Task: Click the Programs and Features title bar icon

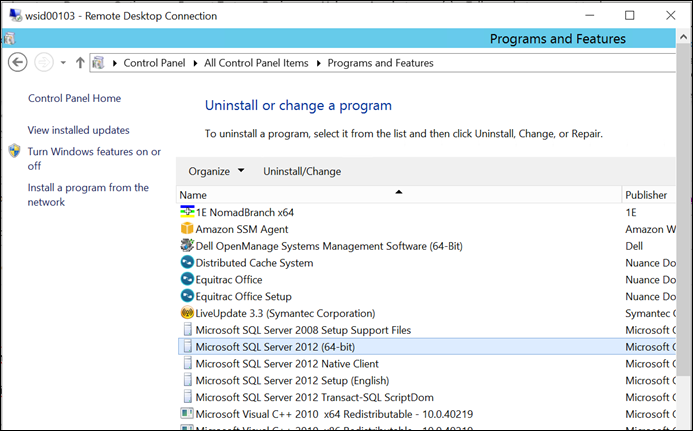Action: [x=10, y=39]
